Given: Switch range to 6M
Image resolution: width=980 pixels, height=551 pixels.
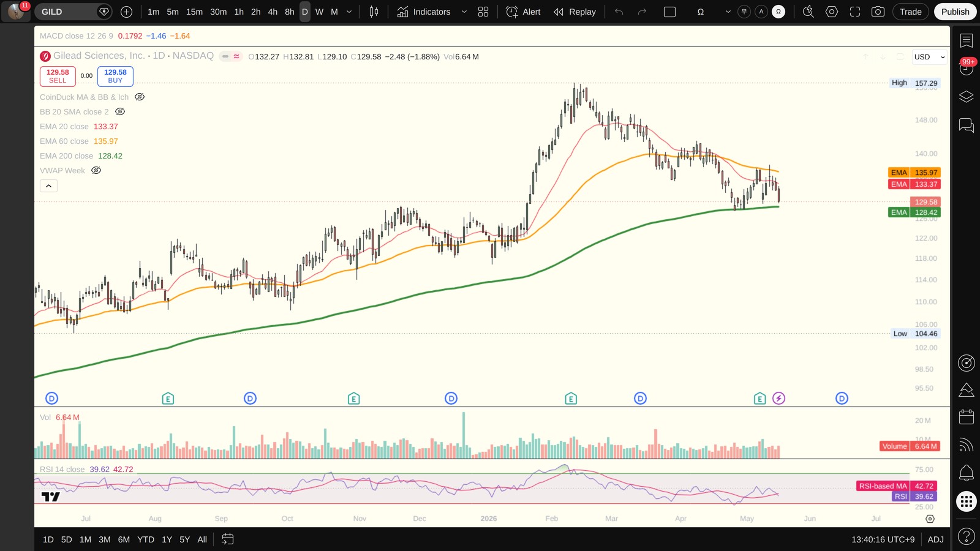Looking at the screenshot, I should click(124, 539).
